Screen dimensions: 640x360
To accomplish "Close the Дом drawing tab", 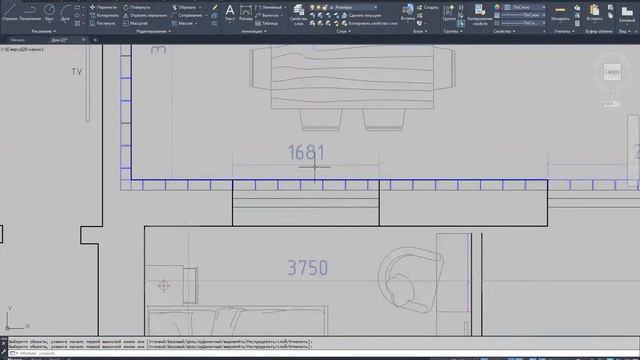I will pyautogui.click(x=84, y=40).
